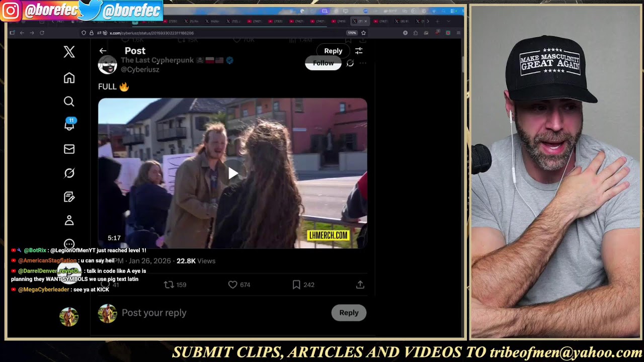The width and height of the screenshot is (644, 362).
Task: Click the LHMERCH.COM label in video
Action: coord(328,235)
